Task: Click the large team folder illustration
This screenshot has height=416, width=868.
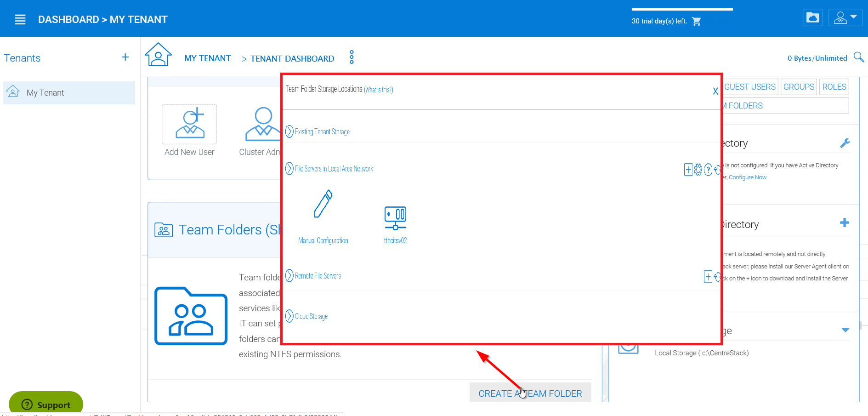Action: tap(191, 316)
